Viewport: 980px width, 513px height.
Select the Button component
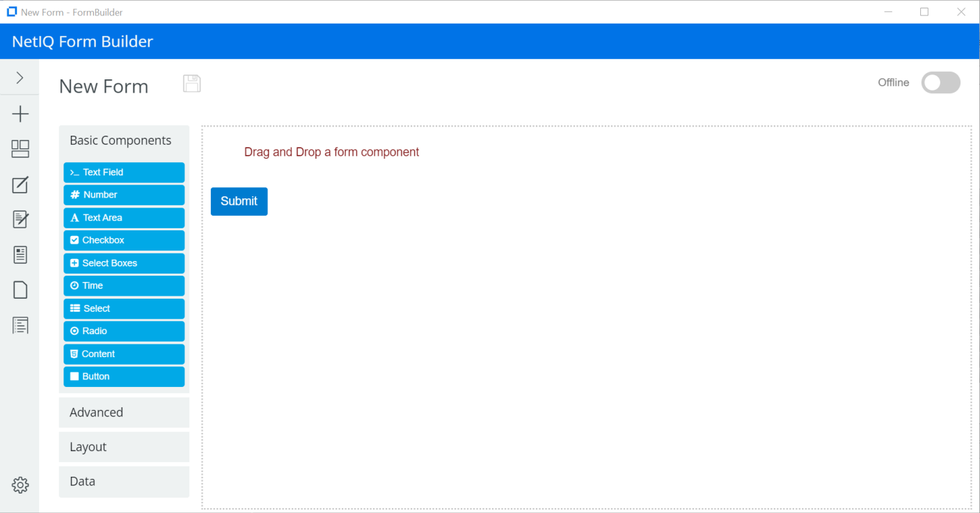[x=124, y=377]
